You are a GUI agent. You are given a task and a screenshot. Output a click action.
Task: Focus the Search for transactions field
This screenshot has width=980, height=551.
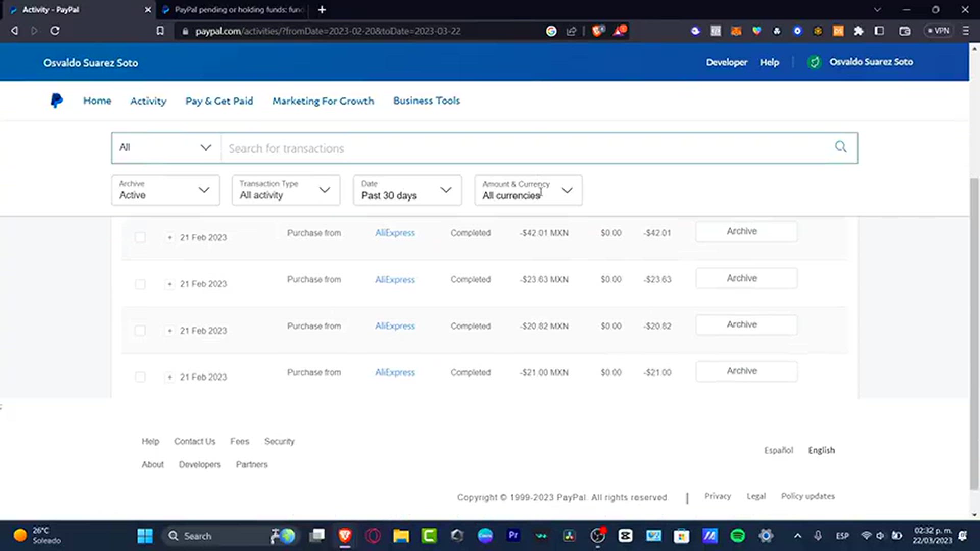click(526, 148)
